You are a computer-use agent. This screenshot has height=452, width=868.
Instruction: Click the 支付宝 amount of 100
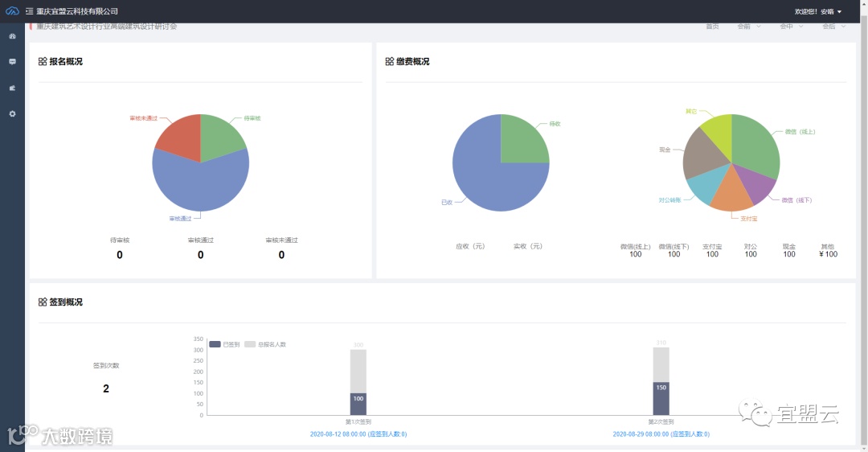click(x=712, y=254)
